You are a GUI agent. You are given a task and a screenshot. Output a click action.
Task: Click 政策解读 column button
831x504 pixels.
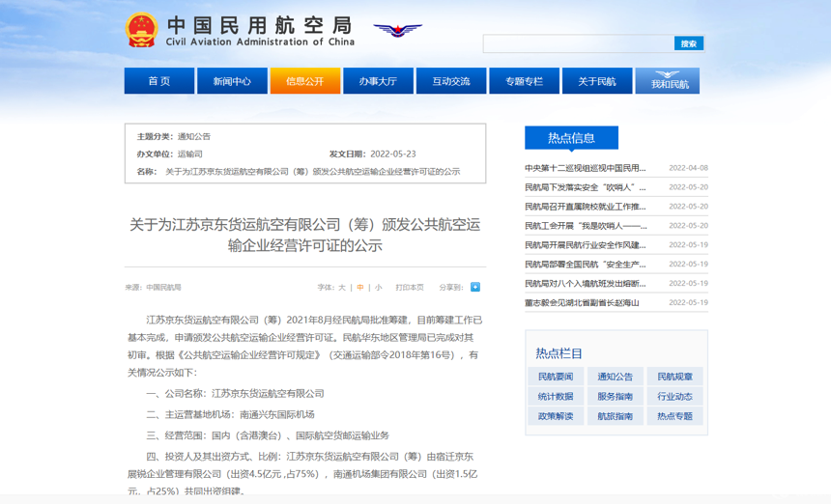(x=556, y=416)
